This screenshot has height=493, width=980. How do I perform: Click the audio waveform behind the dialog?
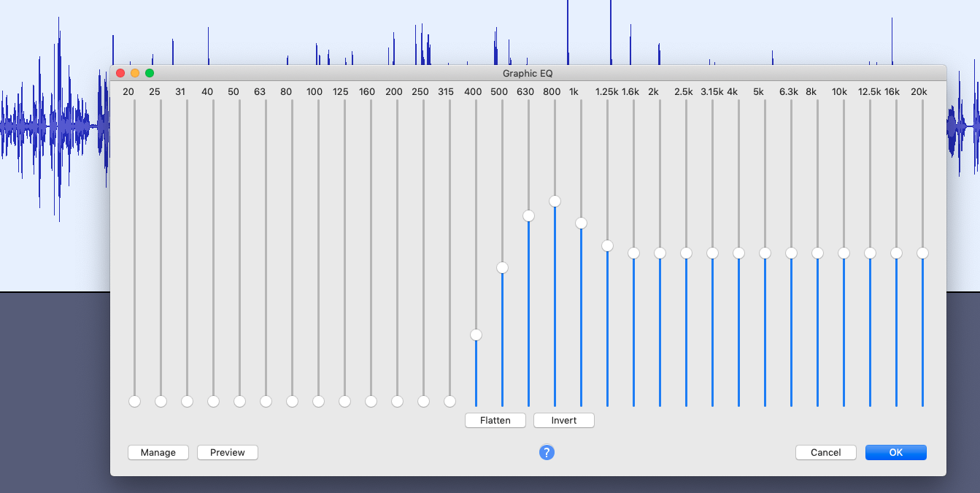click(x=55, y=128)
